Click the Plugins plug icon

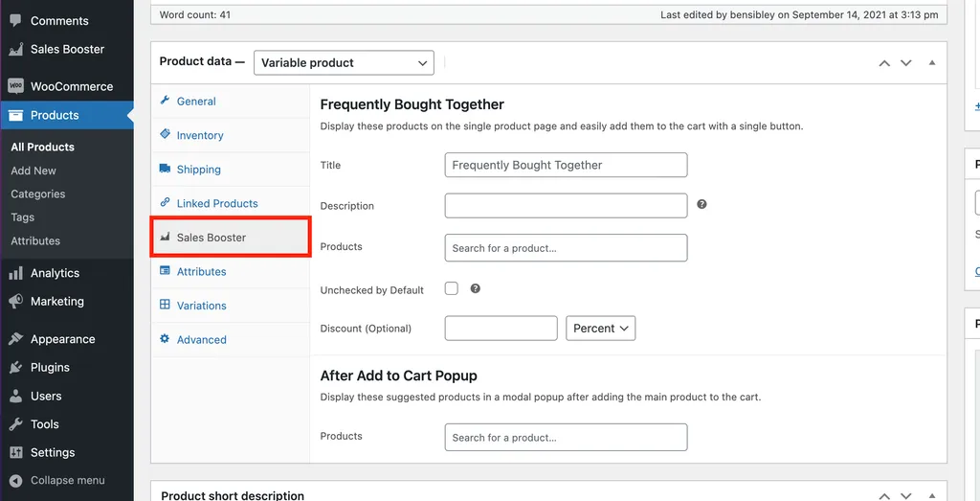click(15, 367)
